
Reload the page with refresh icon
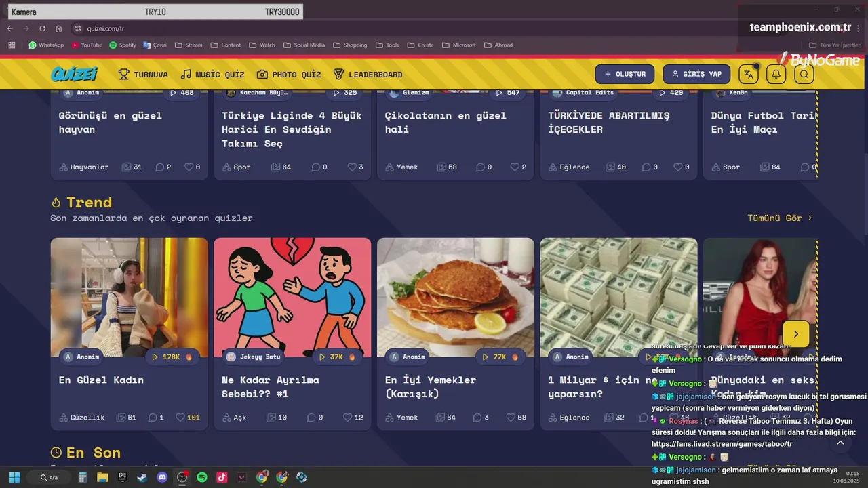coord(42,28)
